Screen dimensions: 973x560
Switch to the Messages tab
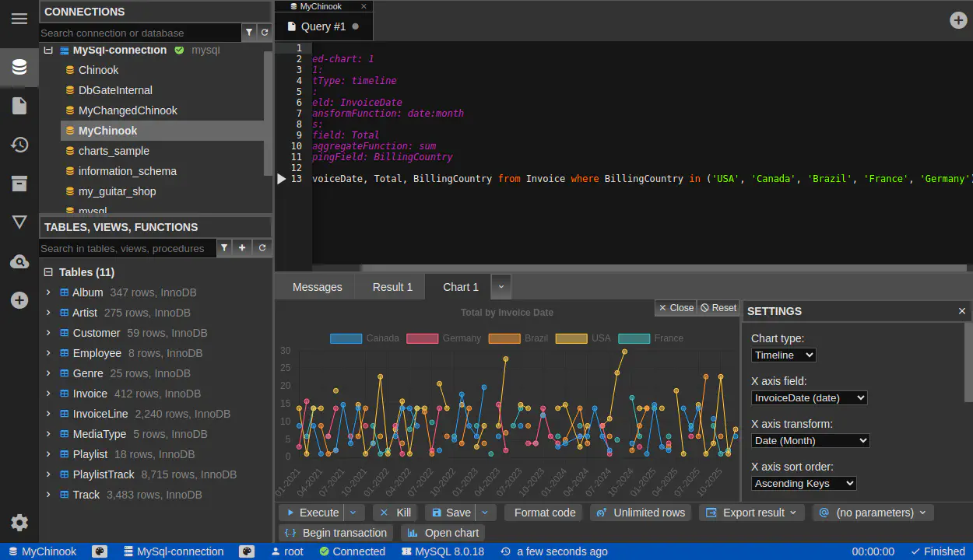[x=317, y=287]
